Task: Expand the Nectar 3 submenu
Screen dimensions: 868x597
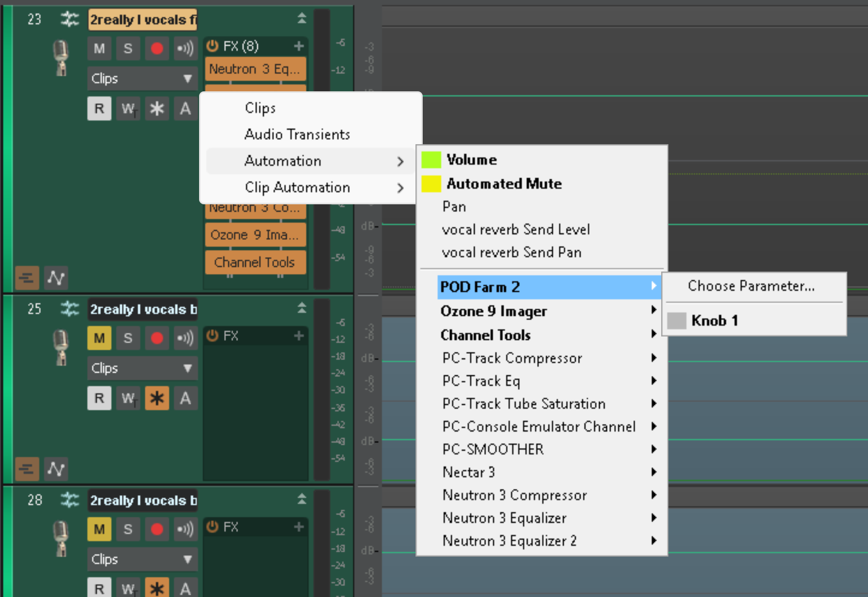Action: (x=549, y=473)
